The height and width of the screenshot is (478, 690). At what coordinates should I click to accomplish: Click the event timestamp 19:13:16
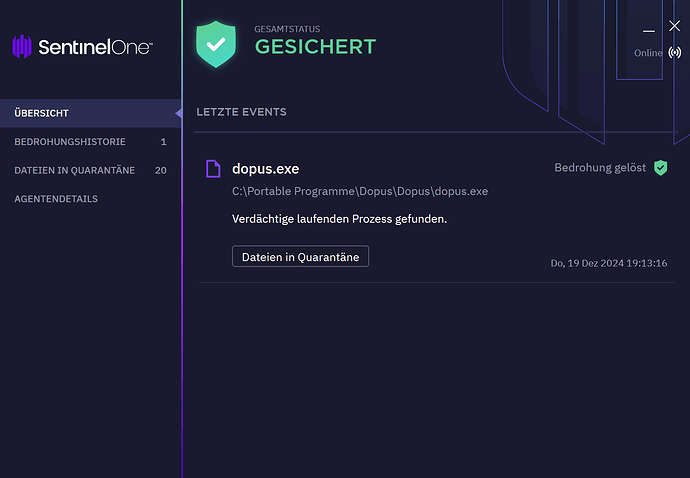click(609, 263)
